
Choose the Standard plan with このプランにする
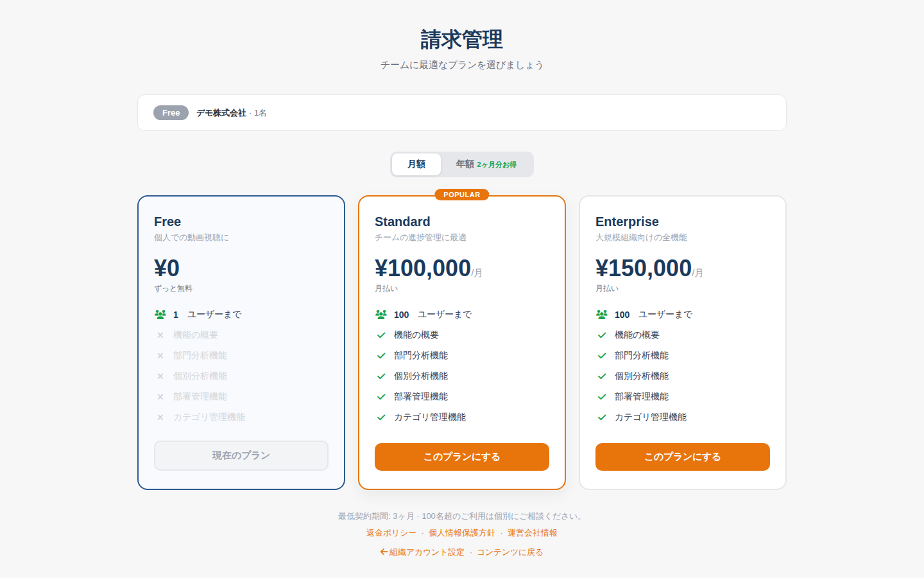click(462, 457)
